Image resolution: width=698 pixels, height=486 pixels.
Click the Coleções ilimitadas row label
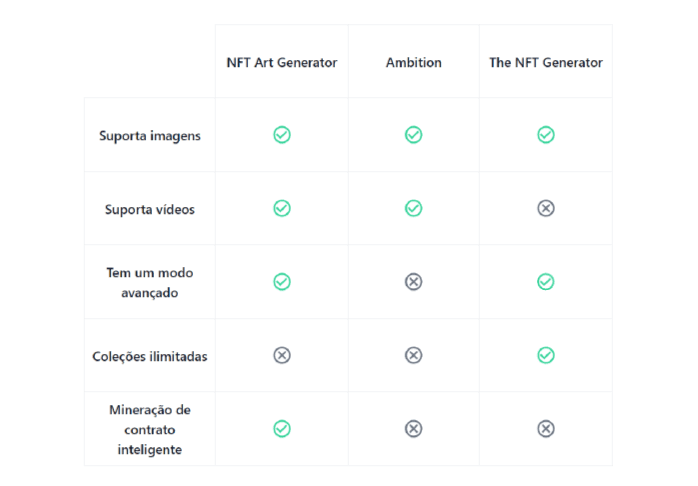[150, 356]
